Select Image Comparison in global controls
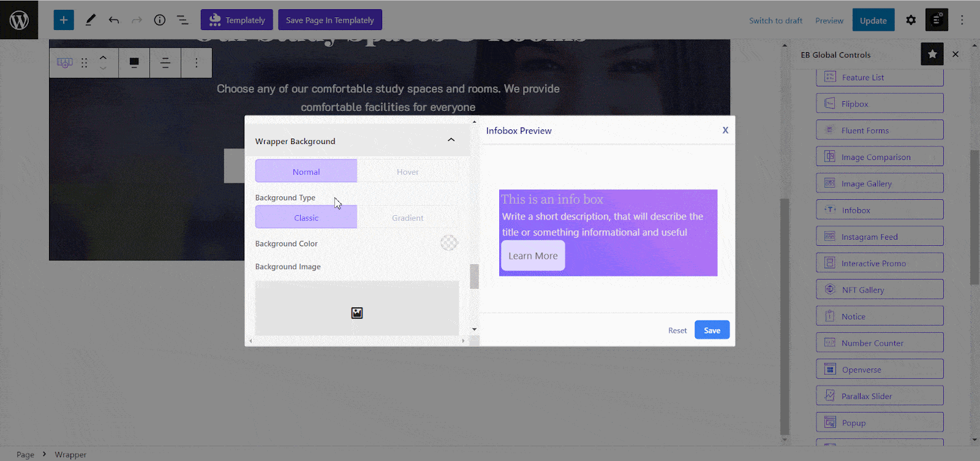Image resolution: width=980 pixels, height=461 pixels. click(880, 156)
